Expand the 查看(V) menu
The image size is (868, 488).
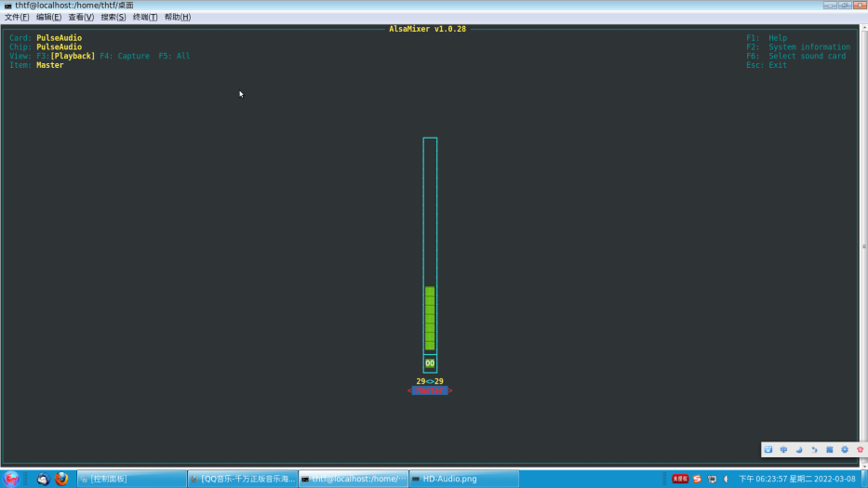tap(81, 17)
